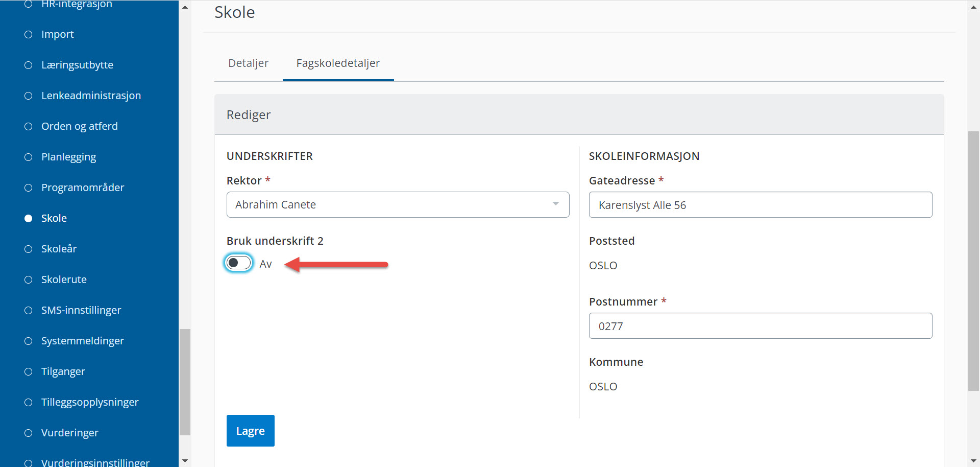Go to Lenkeadministrasjon menu item
Viewport: 980px width, 467px height.
point(91,96)
